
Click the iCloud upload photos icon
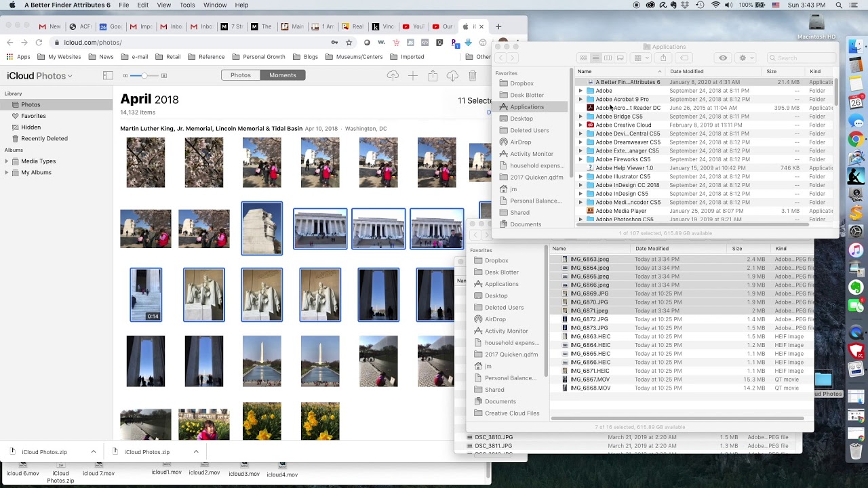(x=393, y=75)
